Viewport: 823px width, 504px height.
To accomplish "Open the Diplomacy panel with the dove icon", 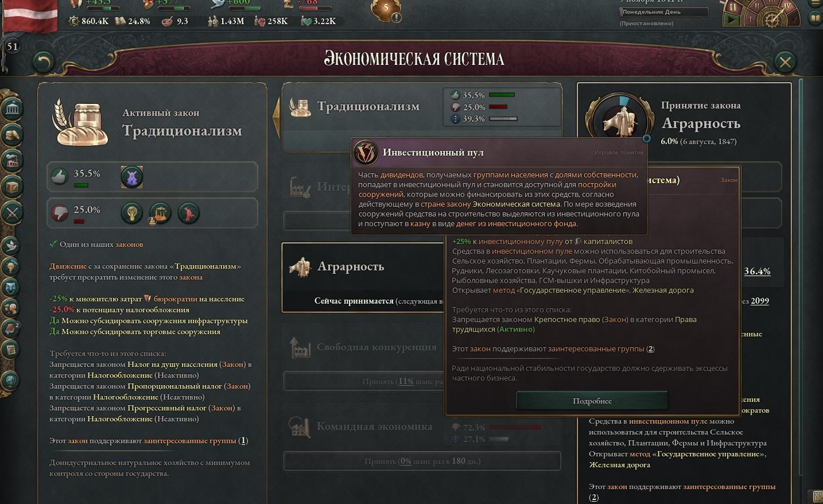I will tap(11, 245).
